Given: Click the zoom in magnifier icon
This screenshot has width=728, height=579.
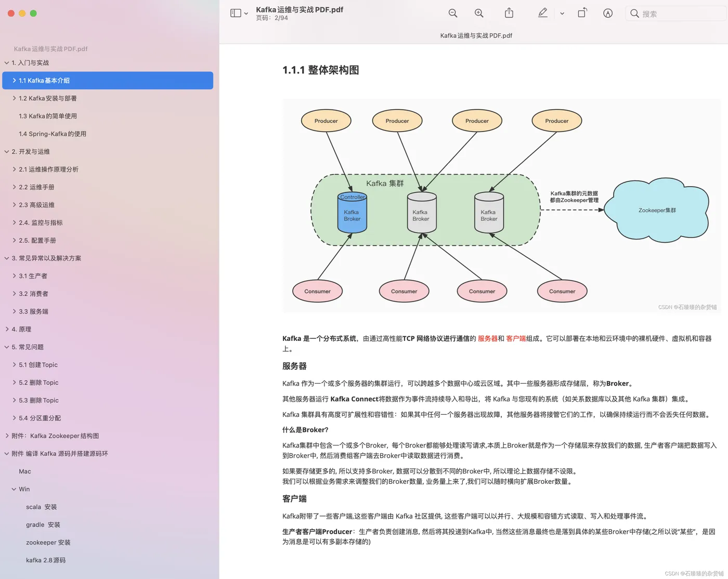Looking at the screenshot, I should pos(479,13).
